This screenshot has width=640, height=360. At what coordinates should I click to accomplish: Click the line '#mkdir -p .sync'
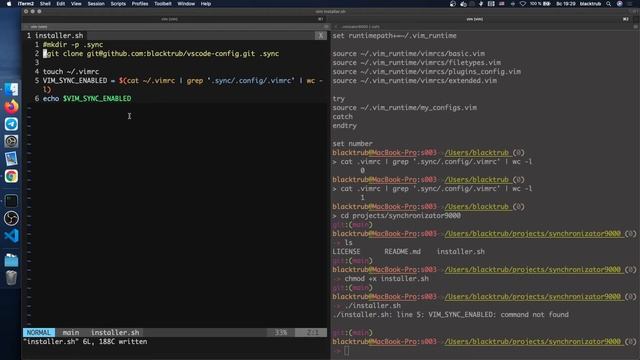pyautogui.click(x=73, y=44)
